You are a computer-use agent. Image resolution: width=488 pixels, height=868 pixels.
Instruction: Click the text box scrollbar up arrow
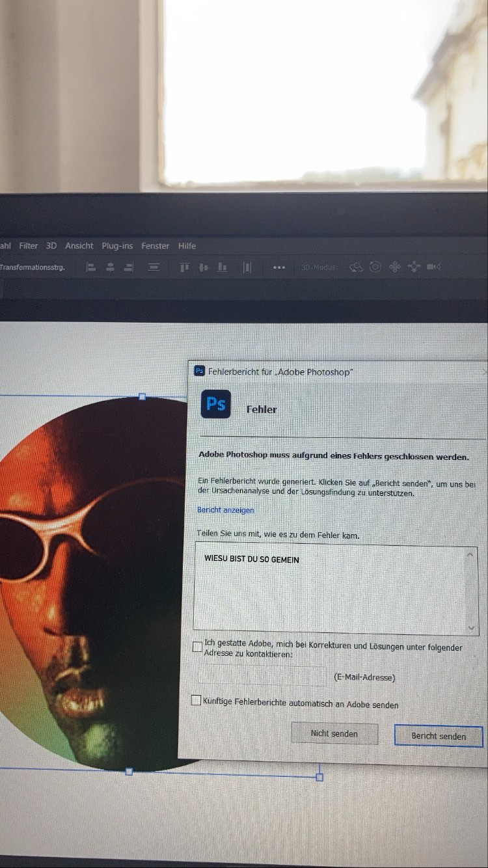point(471,554)
